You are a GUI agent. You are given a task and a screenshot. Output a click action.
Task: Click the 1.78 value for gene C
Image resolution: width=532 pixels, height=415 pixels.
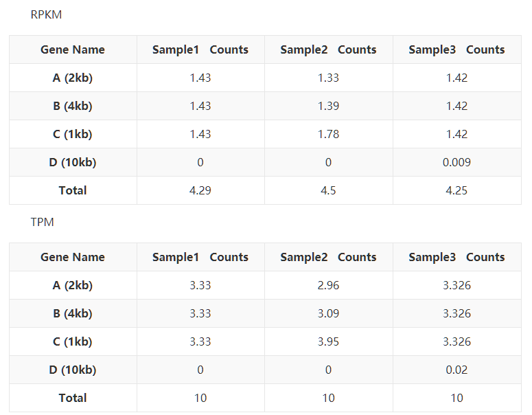pyautogui.click(x=328, y=134)
